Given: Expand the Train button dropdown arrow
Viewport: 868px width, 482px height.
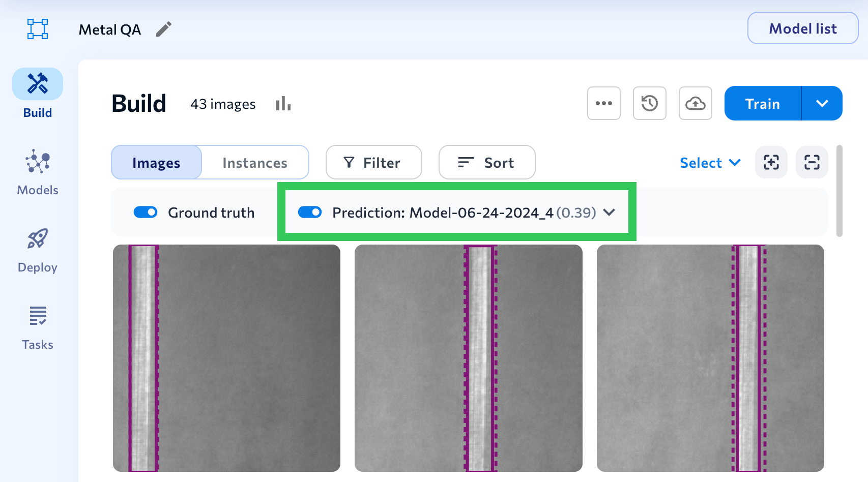Looking at the screenshot, I should click(x=822, y=103).
